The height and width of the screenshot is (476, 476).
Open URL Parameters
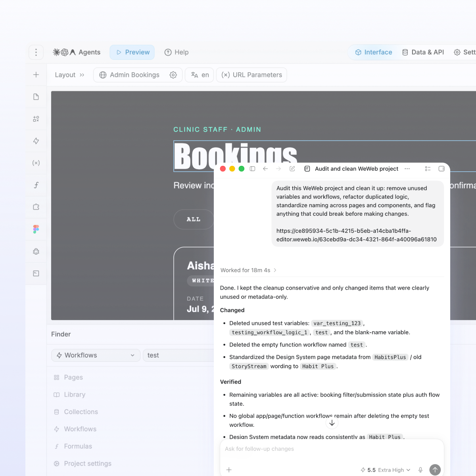coord(251,75)
